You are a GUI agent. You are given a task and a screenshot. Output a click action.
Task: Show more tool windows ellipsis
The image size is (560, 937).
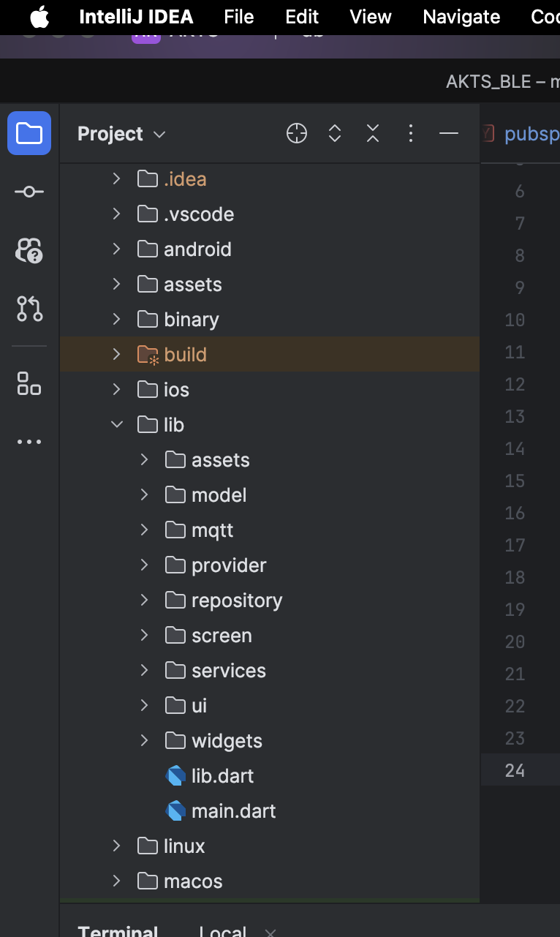tap(29, 442)
